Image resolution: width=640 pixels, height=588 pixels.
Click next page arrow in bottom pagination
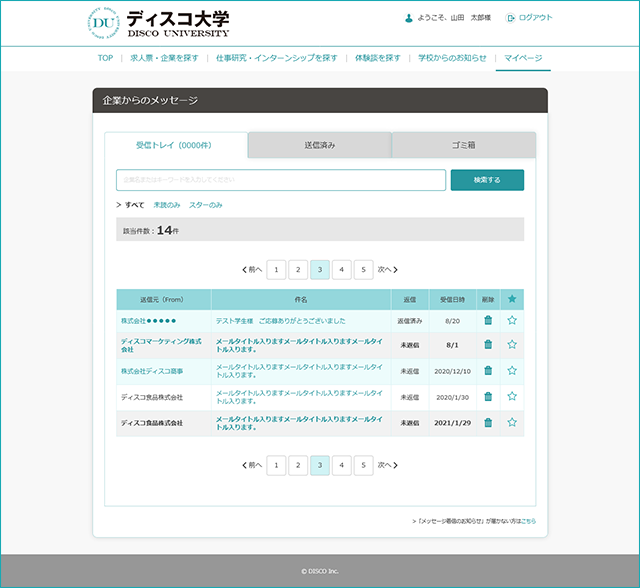[x=387, y=465]
